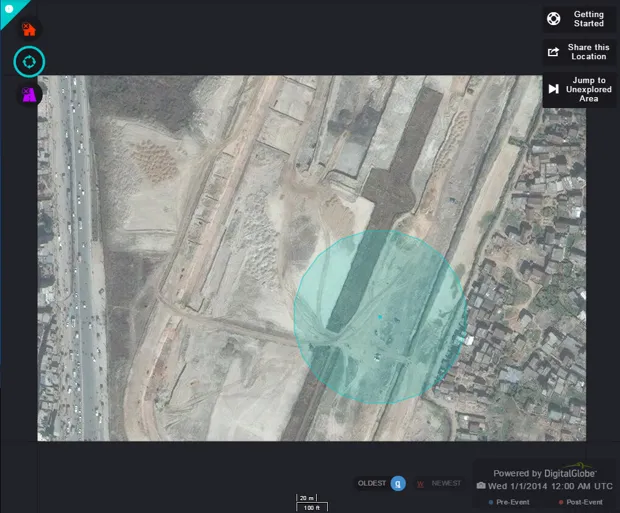Switch to NEWEST imagery
This screenshot has width=620, height=513.
coord(446,483)
